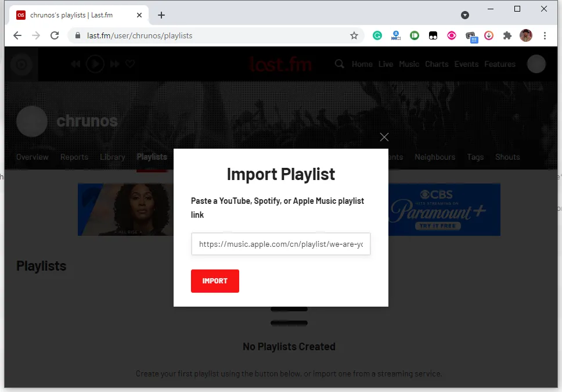
Task: Click the padlock site info icon
Action: [x=78, y=35]
